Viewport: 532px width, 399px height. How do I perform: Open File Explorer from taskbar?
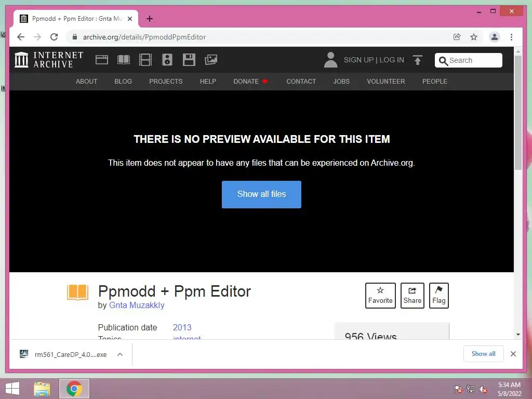tap(42, 389)
